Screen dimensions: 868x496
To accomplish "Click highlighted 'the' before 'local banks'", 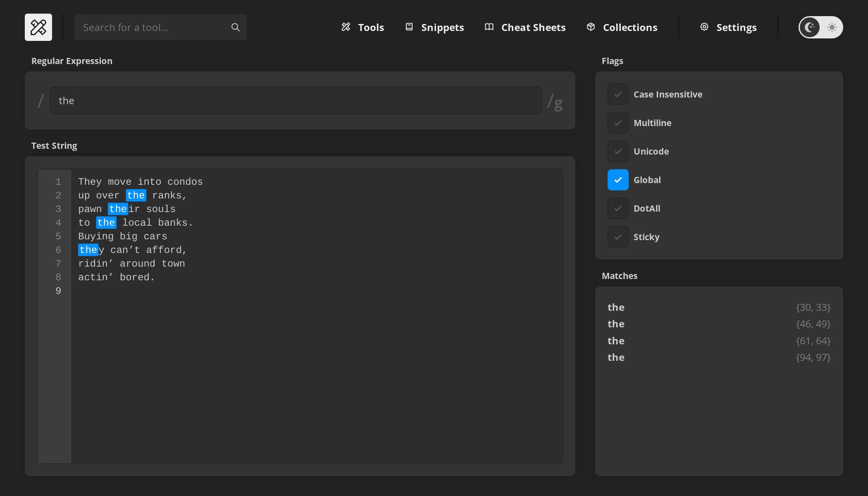I will coord(106,223).
